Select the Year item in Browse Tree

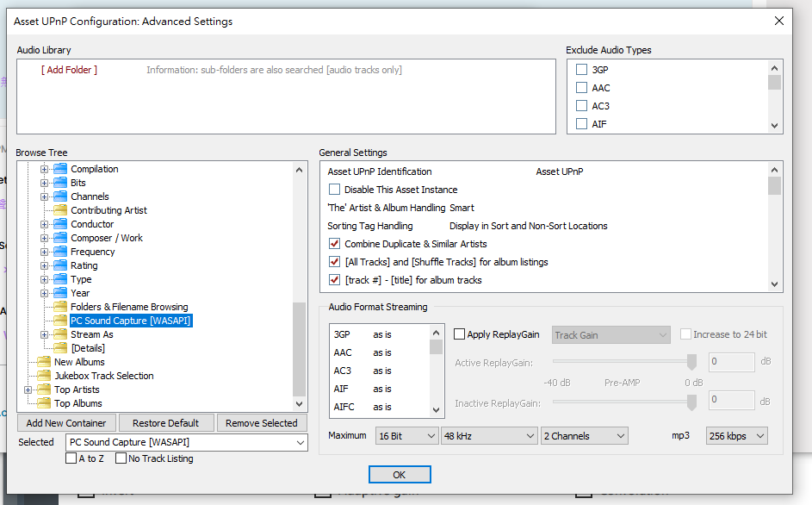click(80, 293)
